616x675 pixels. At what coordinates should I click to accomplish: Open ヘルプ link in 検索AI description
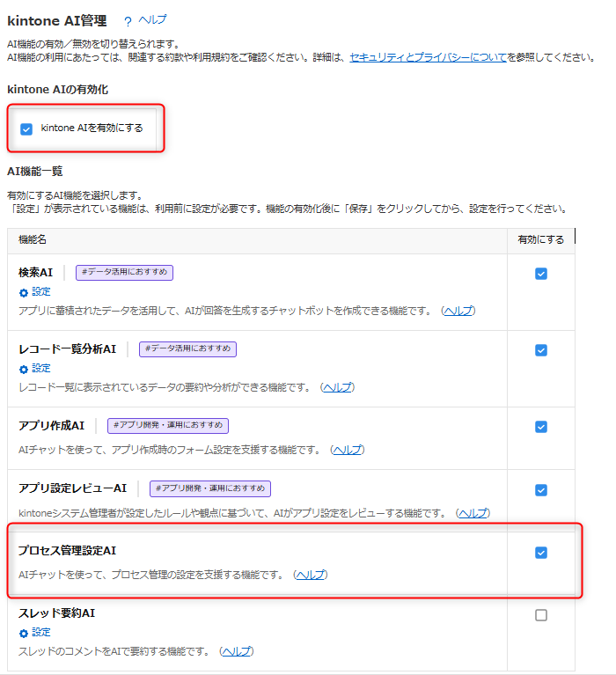(458, 311)
